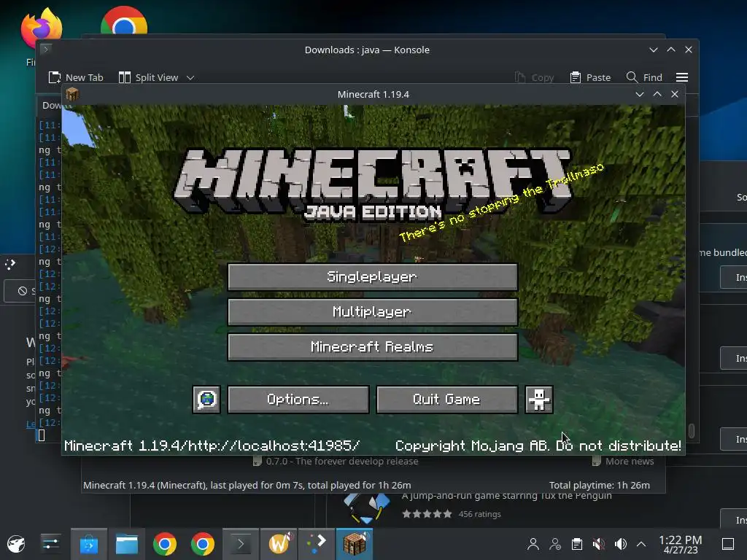Open Minecraft Options

tap(298, 400)
